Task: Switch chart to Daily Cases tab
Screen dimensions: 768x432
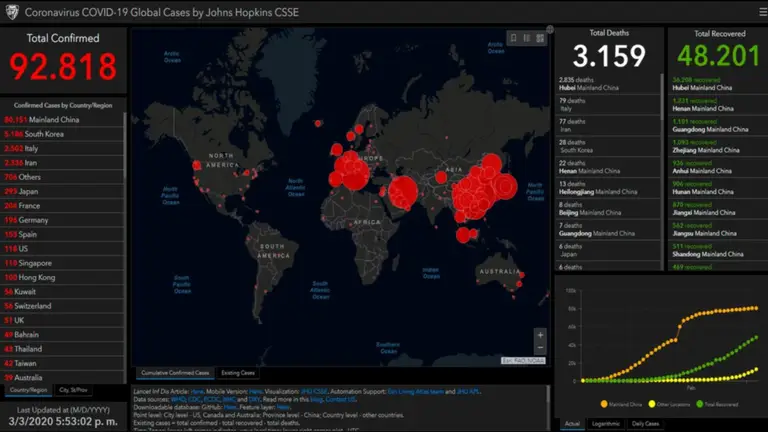Action: (645, 424)
